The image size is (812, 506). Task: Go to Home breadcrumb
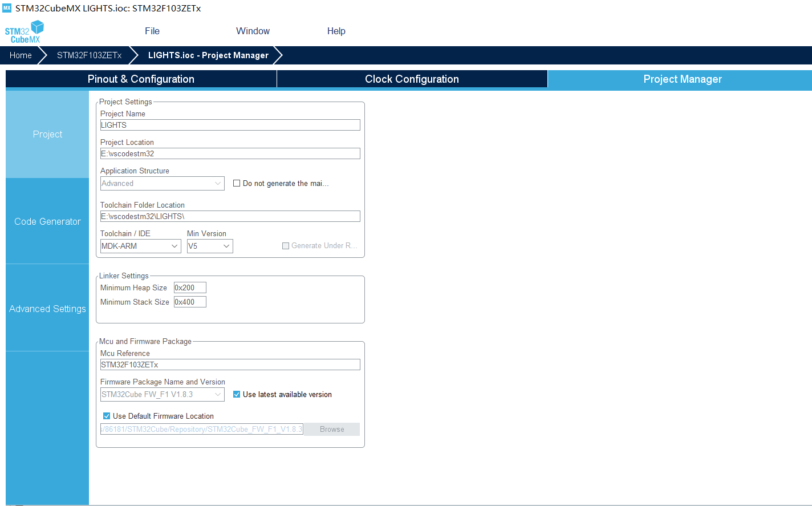click(x=21, y=55)
